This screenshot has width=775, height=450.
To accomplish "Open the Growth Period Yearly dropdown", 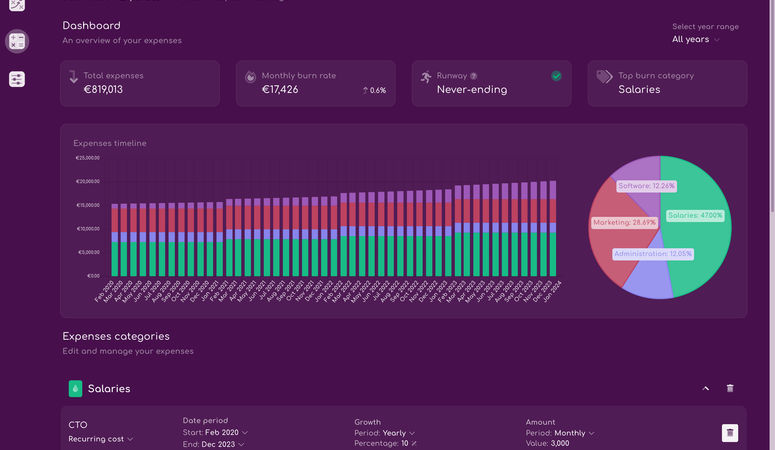I will (398, 433).
